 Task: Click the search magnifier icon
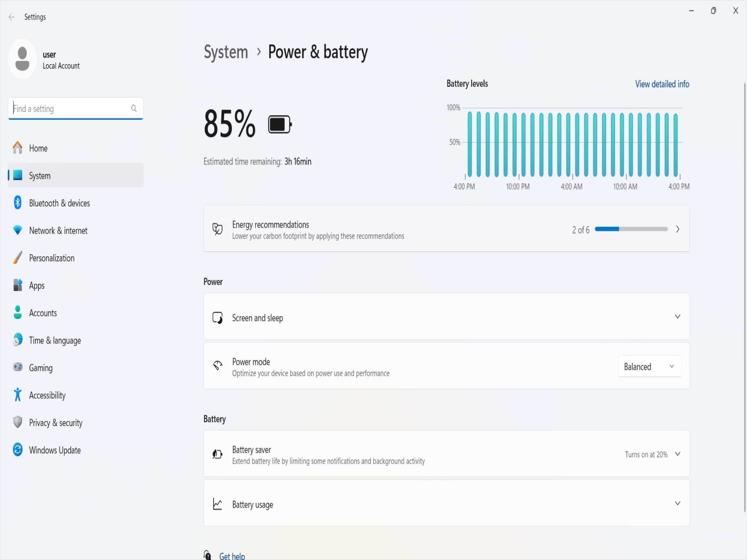click(134, 108)
